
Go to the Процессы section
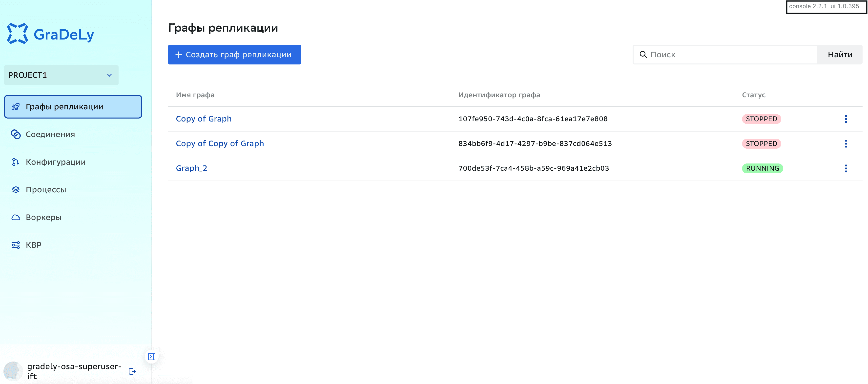click(46, 190)
